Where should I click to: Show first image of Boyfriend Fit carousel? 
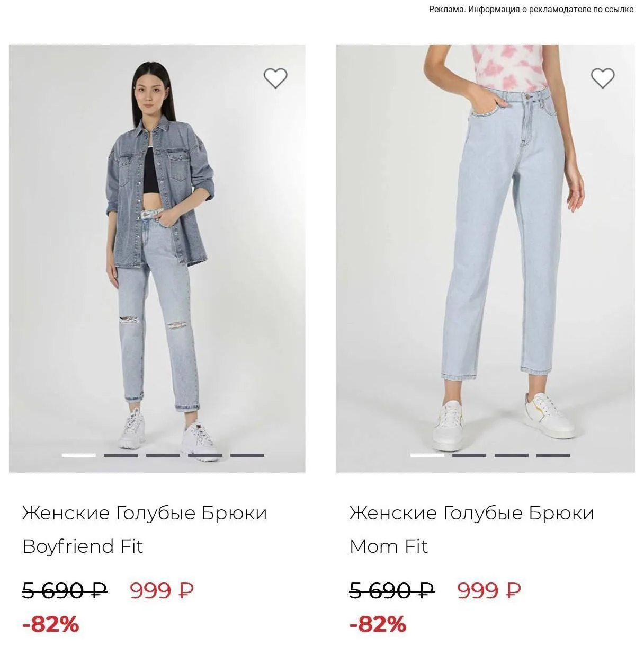point(79,455)
